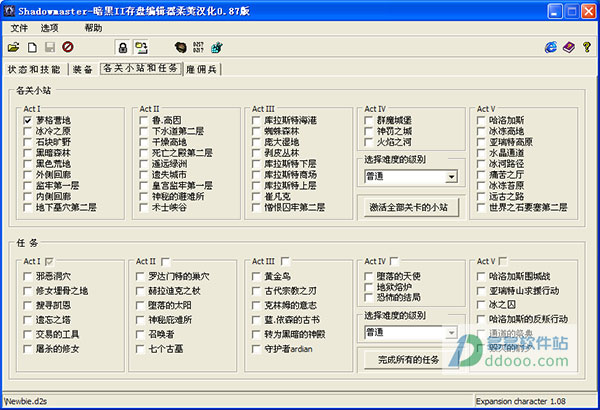This screenshot has width=600, height=410.
Task: Click the grayed-out floppy disk save icon
Action: (x=50, y=47)
